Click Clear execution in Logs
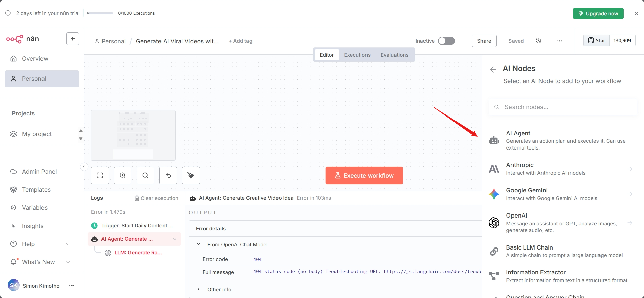The height and width of the screenshot is (298, 644). click(x=156, y=198)
